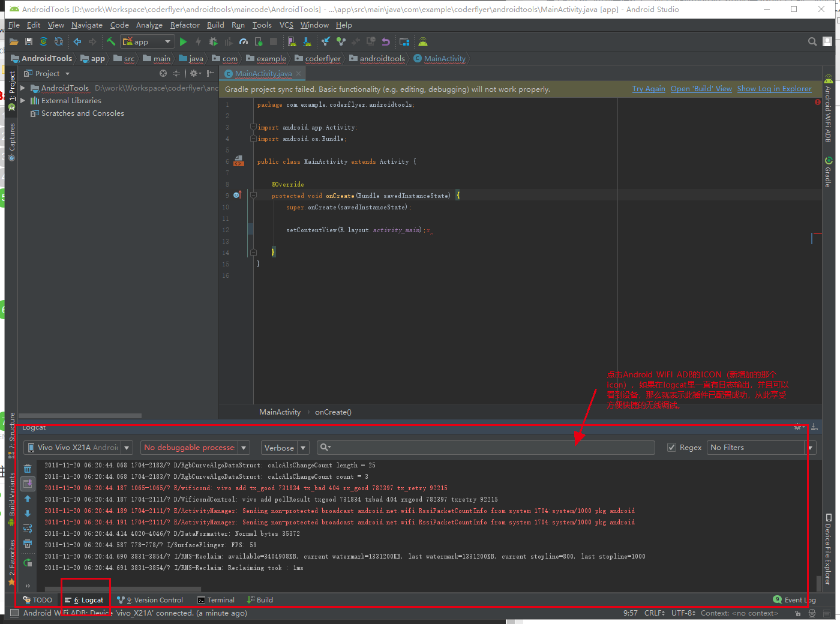This screenshot has height=624, width=840.
Task: Click the logcat vertical scrollbar thumb
Action: pos(819,583)
